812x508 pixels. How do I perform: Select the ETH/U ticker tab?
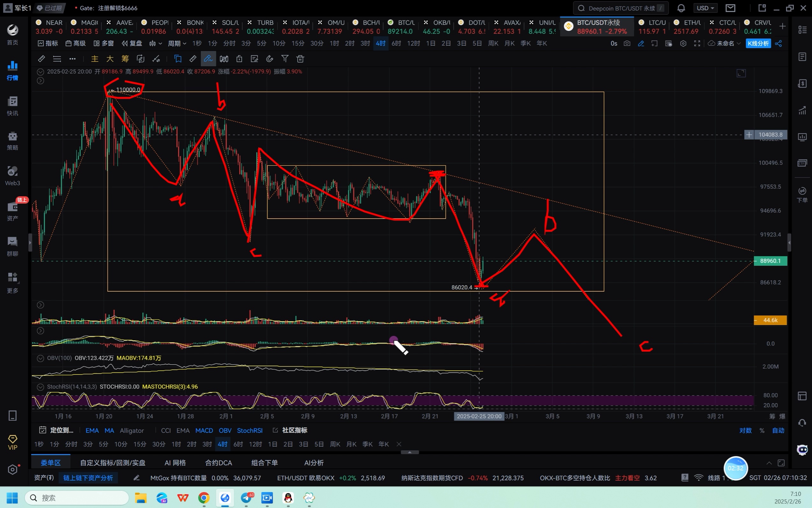click(x=687, y=27)
